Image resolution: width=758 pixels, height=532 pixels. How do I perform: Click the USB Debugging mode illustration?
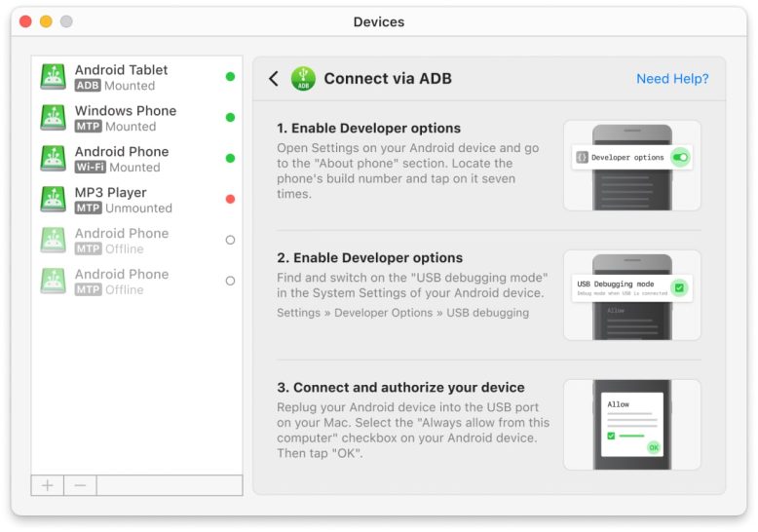point(631,295)
